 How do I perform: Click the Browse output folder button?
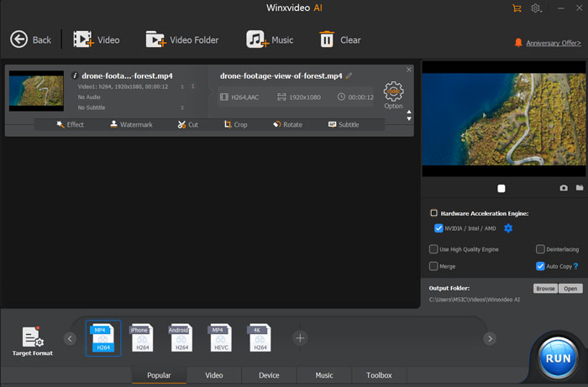click(545, 288)
